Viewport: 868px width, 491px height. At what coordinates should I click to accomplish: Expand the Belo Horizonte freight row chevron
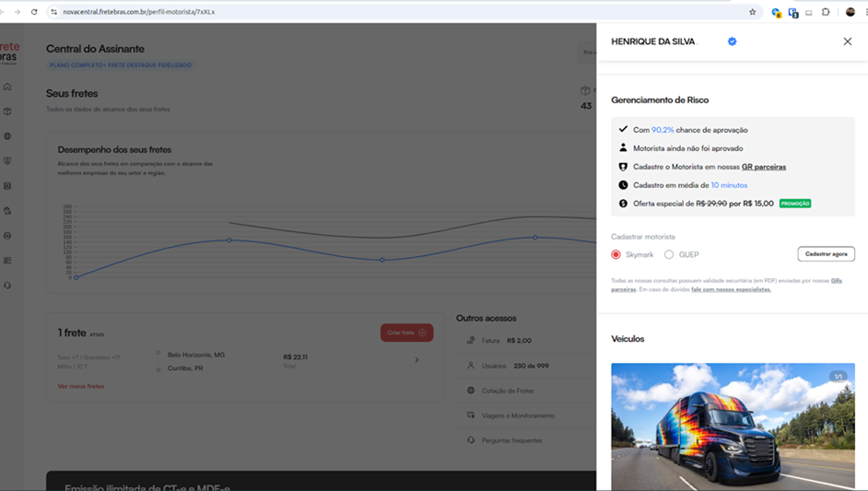point(416,360)
